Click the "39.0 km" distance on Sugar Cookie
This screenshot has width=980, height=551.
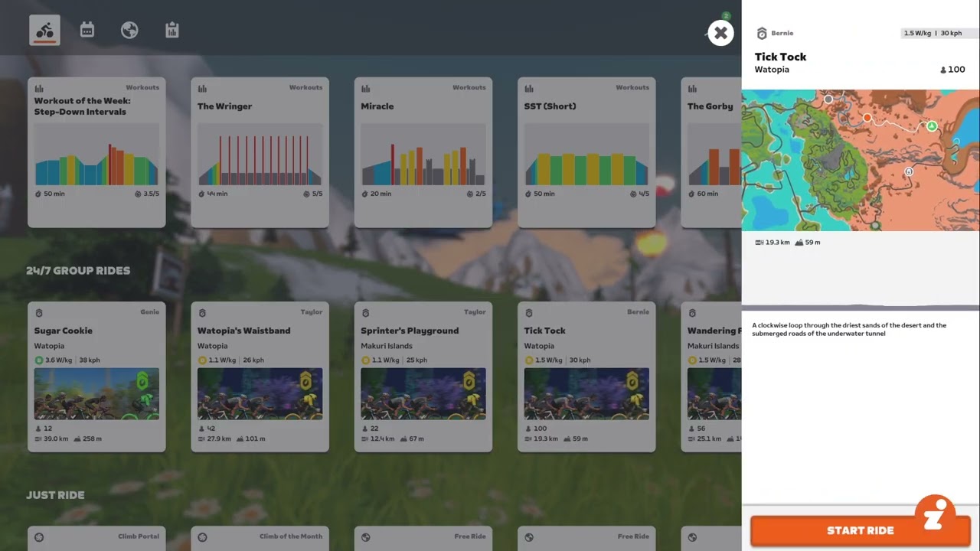[x=56, y=439]
